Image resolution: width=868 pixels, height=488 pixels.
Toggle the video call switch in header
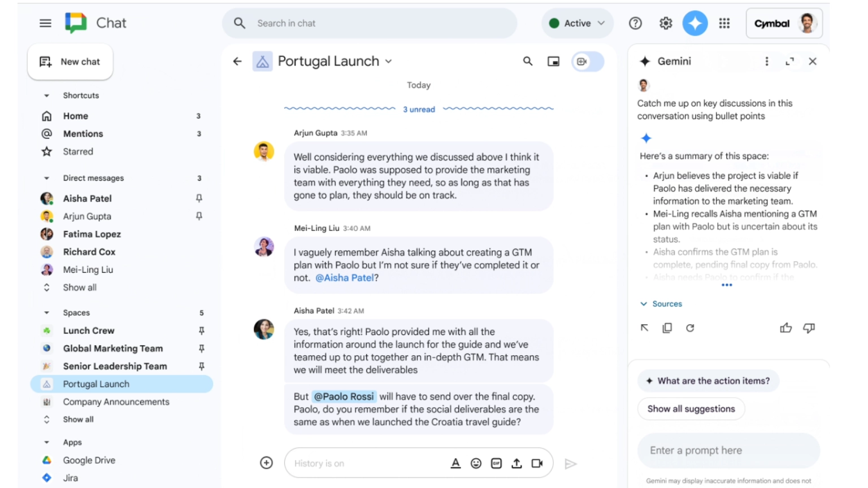click(587, 62)
